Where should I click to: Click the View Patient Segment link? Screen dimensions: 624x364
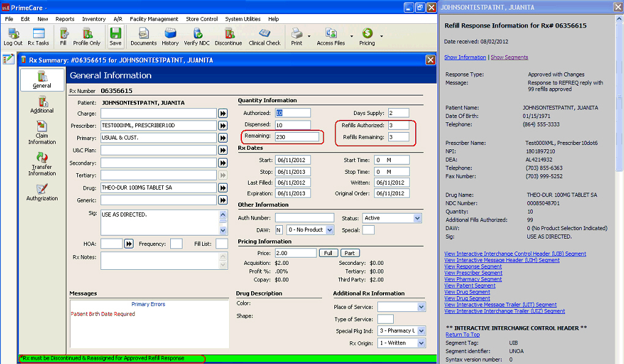[470, 286]
